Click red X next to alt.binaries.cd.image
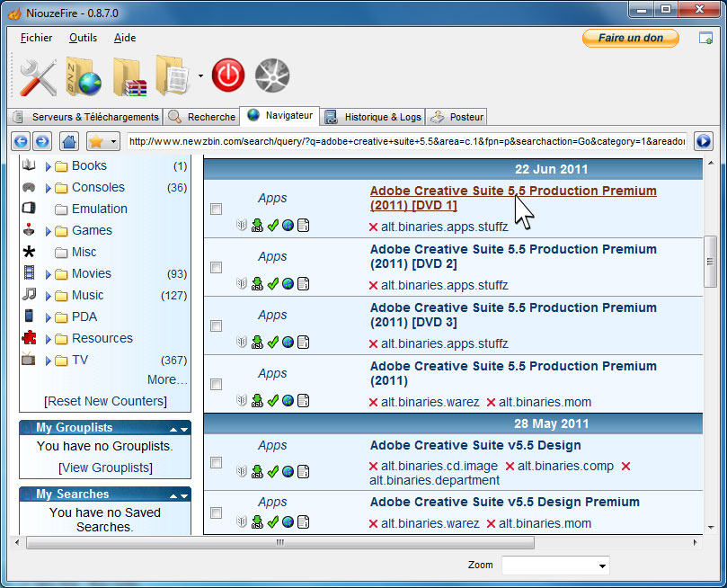The image size is (727, 588). coord(373,466)
